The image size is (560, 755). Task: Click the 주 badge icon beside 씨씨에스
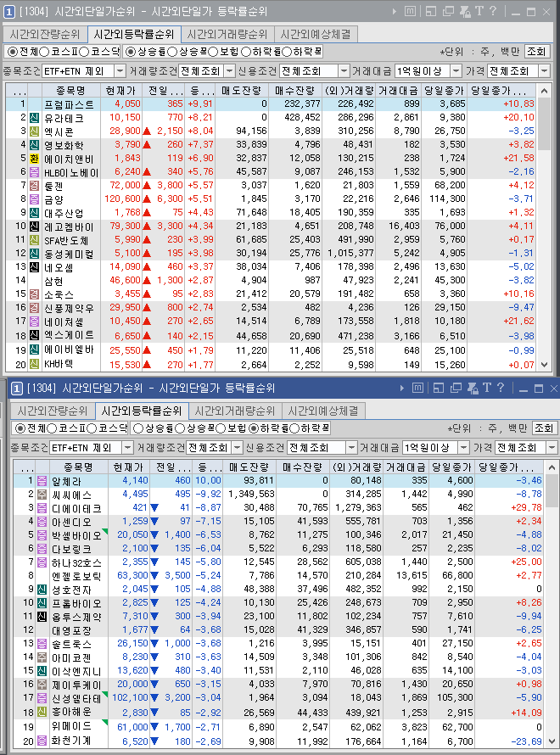click(x=42, y=494)
